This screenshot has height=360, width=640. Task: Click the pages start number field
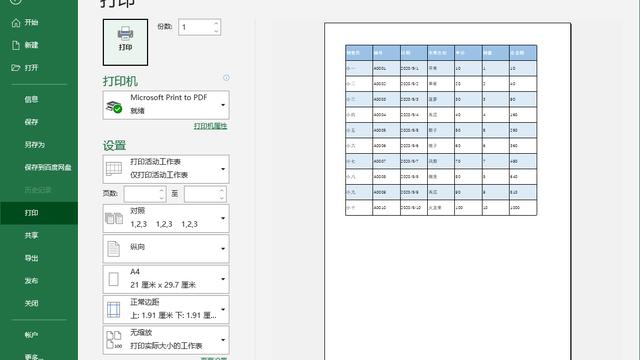141,194
